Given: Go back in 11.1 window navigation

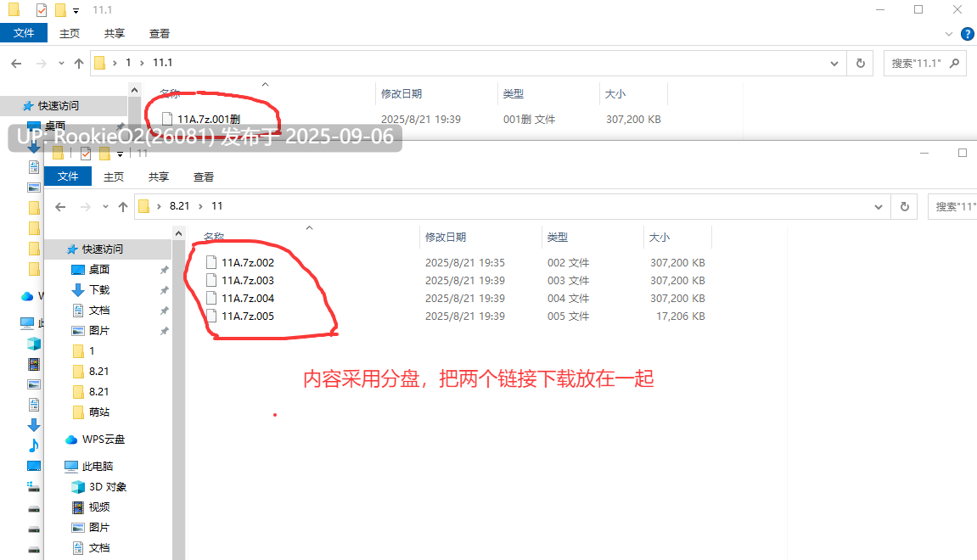Looking at the screenshot, I should coord(16,63).
